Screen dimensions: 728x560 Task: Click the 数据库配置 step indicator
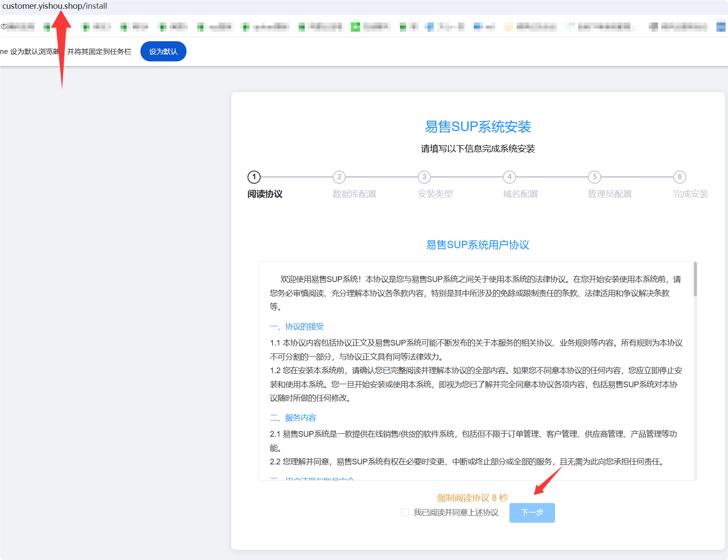[x=339, y=177]
